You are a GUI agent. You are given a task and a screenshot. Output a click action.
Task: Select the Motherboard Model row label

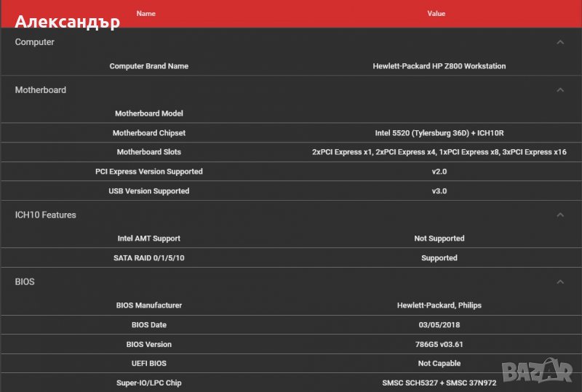pyautogui.click(x=148, y=113)
